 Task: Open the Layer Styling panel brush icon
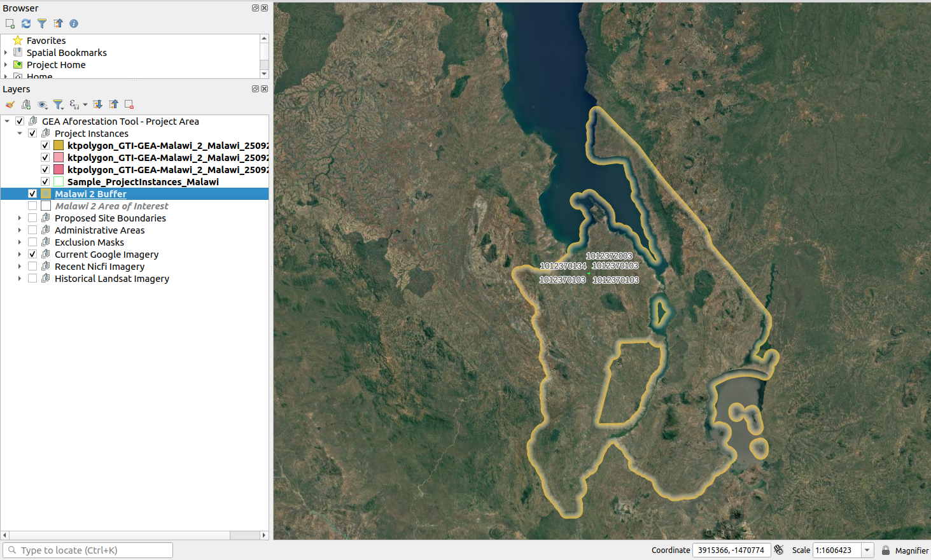10,104
